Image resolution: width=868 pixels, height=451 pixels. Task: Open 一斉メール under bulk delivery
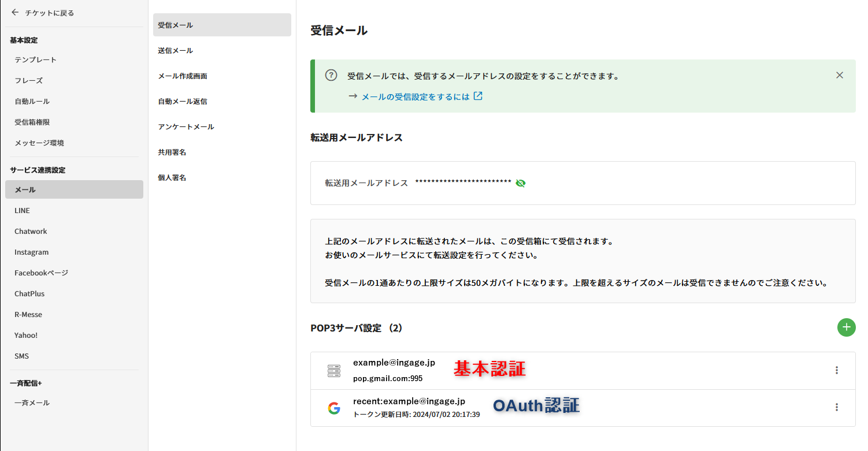32,403
